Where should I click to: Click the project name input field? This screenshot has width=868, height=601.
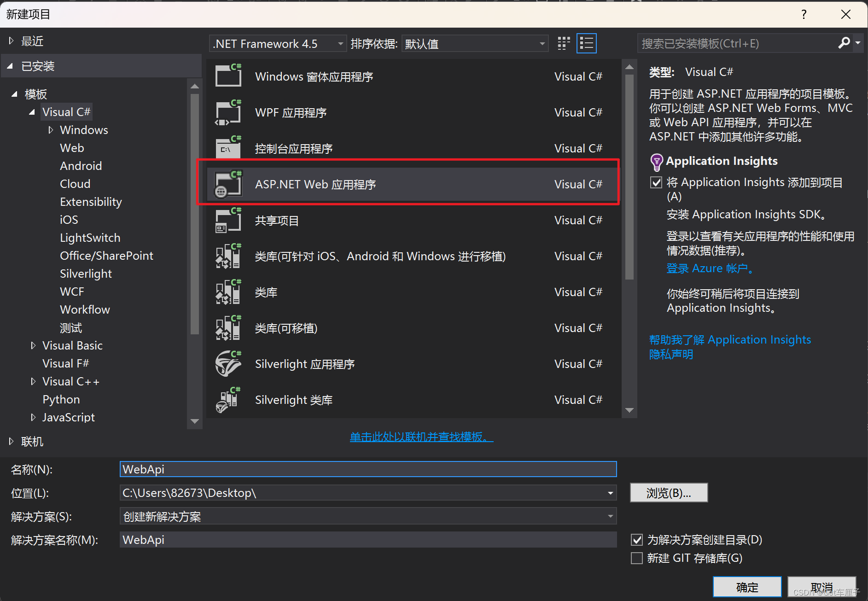pyautogui.click(x=368, y=469)
